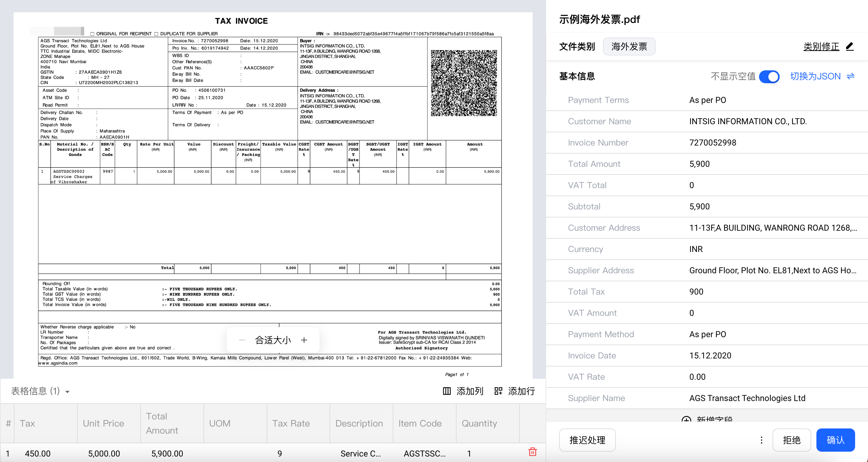
Task: Click the 确认 confirm button
Action: coord(835,440)
